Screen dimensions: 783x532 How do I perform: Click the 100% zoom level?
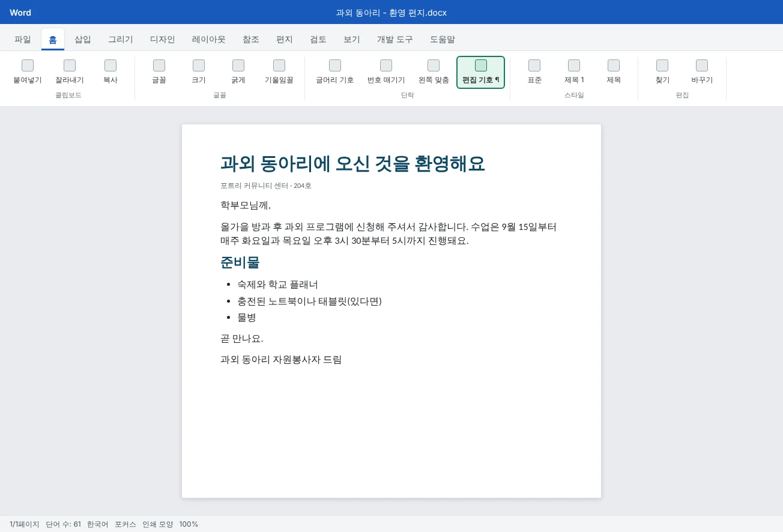click(x=189, y=524)
